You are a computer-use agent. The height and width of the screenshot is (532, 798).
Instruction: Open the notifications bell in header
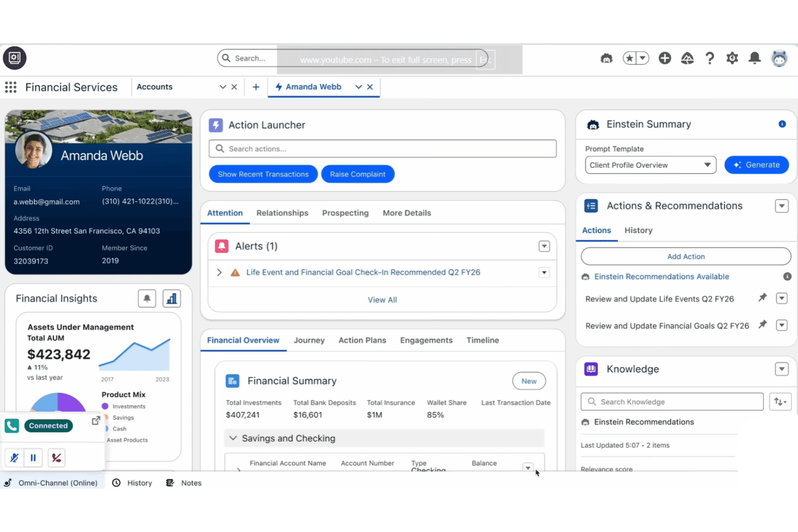755,58
